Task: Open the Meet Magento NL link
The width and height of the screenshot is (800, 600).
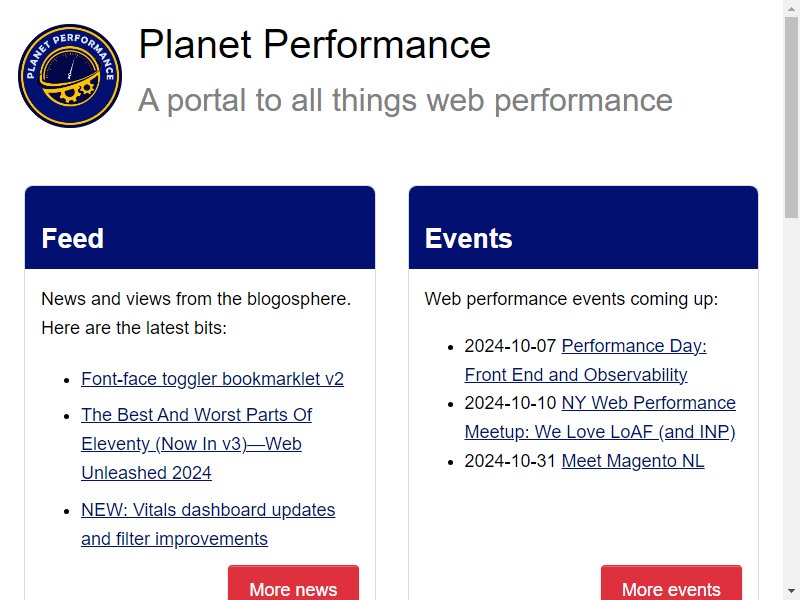Action: tap(633, 461)
